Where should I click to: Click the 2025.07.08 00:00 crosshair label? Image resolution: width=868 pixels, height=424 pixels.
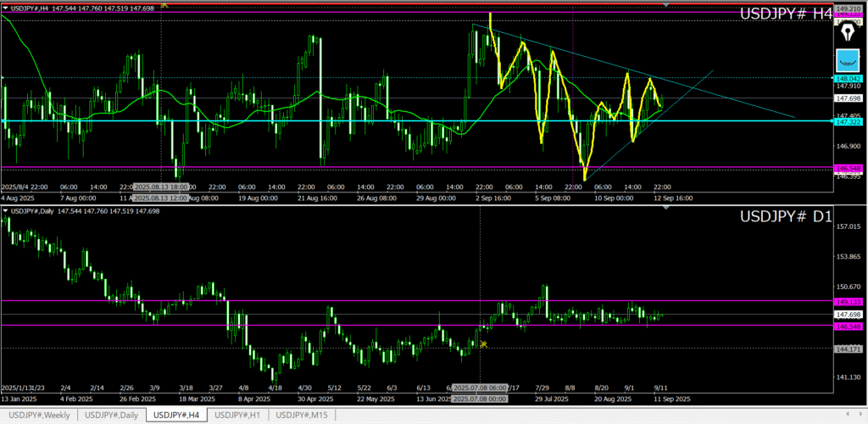click(x=480, y=399)
